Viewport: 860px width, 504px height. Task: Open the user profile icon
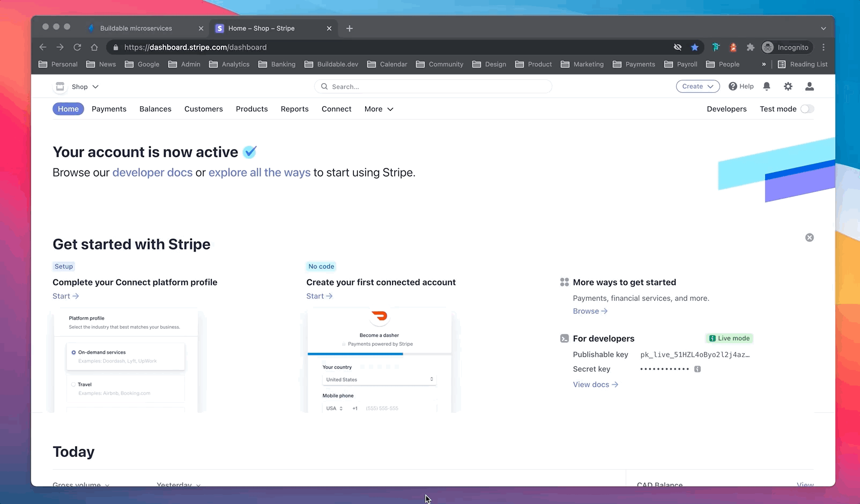(810, 86)
